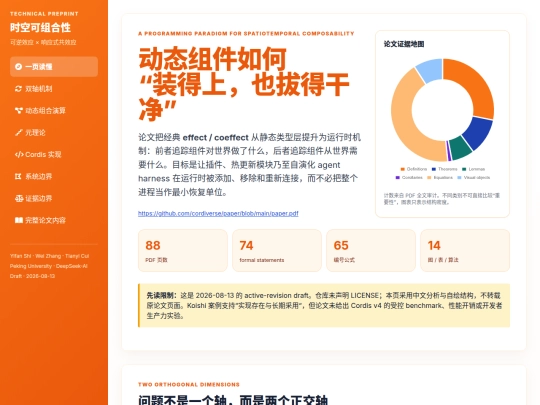Click the compass icon beside 一页读懂
The width and height of the screenshot is (540, 405).
click(19, 67)
